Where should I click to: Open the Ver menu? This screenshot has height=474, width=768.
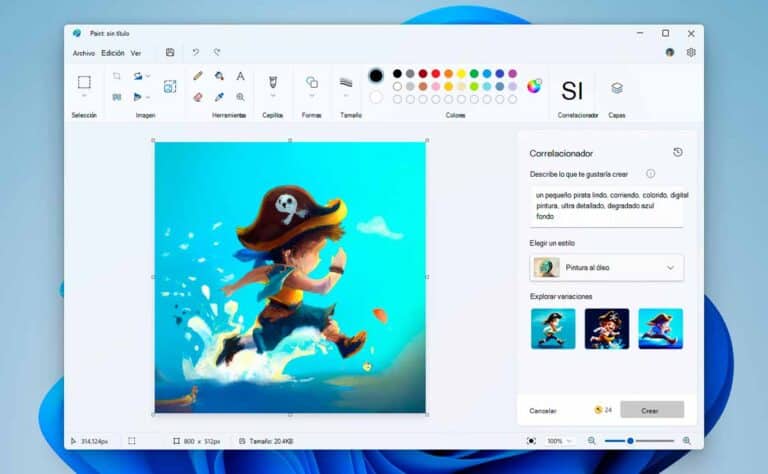[136, 53]
